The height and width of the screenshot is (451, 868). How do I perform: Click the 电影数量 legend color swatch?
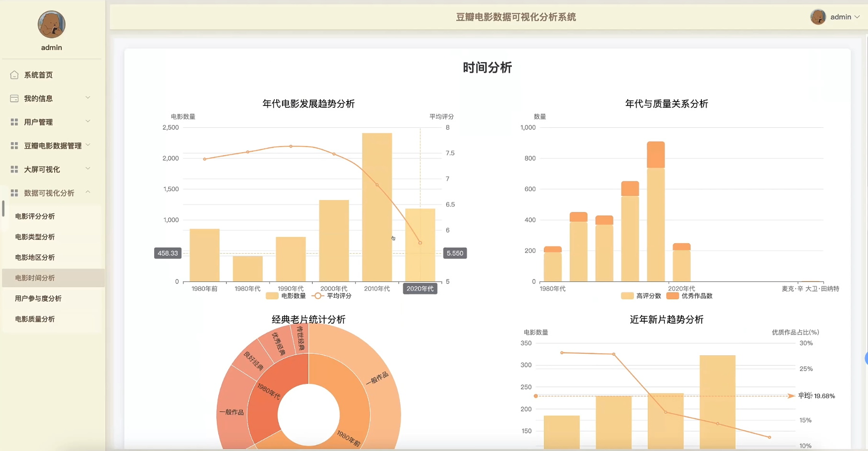tap(272, 296)
